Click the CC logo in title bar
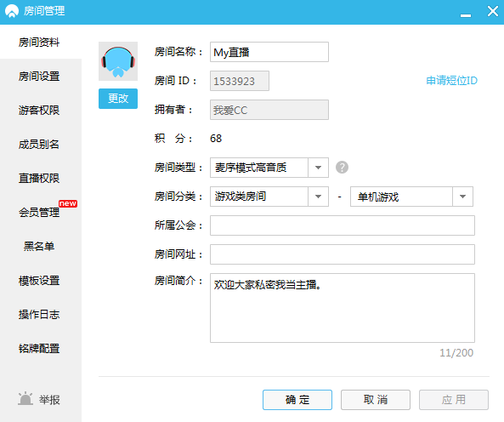This screenshot has height=422, width=504. [x=12, y=11]
